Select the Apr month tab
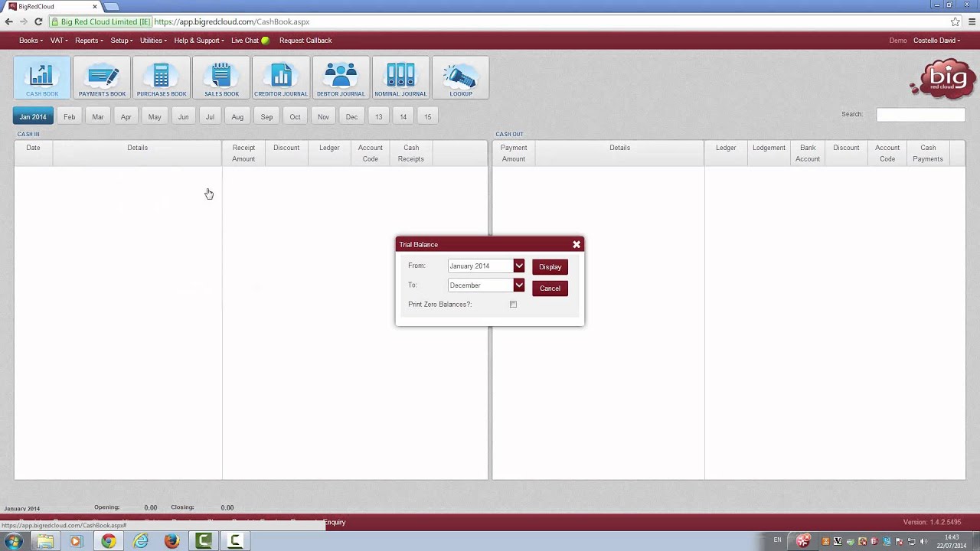 point(126,117)
